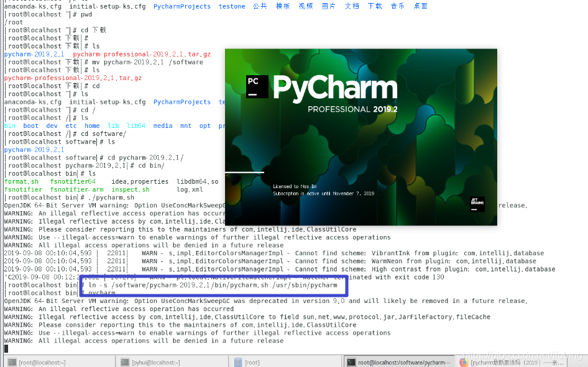Viewport: 588px width, 367px height.
Task: Click the 'ln -s /software/pycharm-2019.2.1/bin/pycharm.sh' command line
Action: click(213, 285)
